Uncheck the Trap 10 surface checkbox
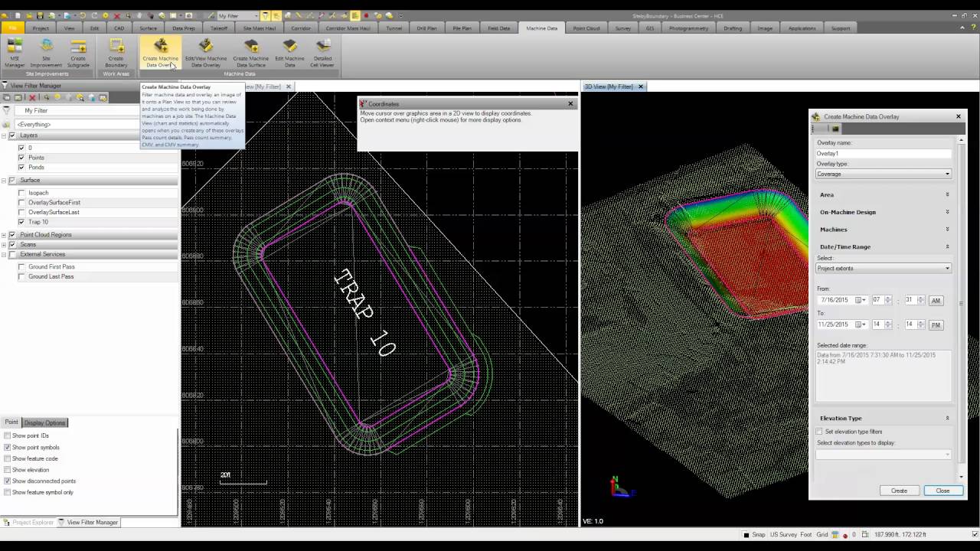The width and height of the screenshot is (980, 551). (21, 222)
